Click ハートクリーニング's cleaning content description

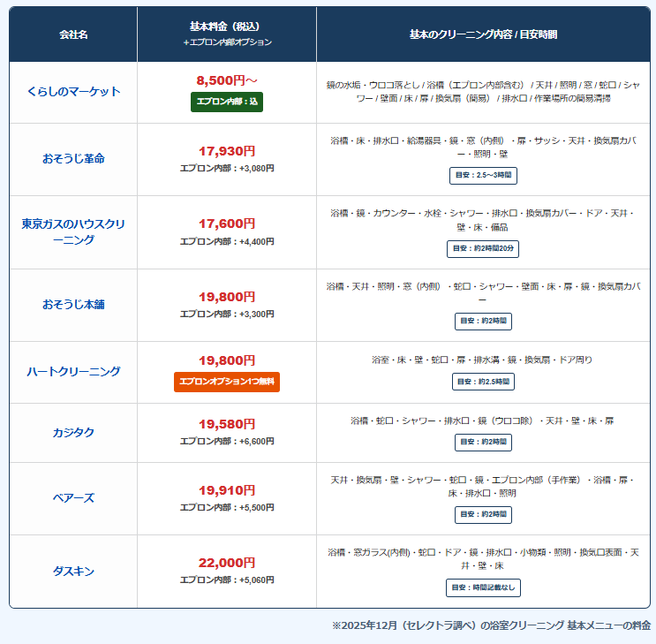point(482,360)
